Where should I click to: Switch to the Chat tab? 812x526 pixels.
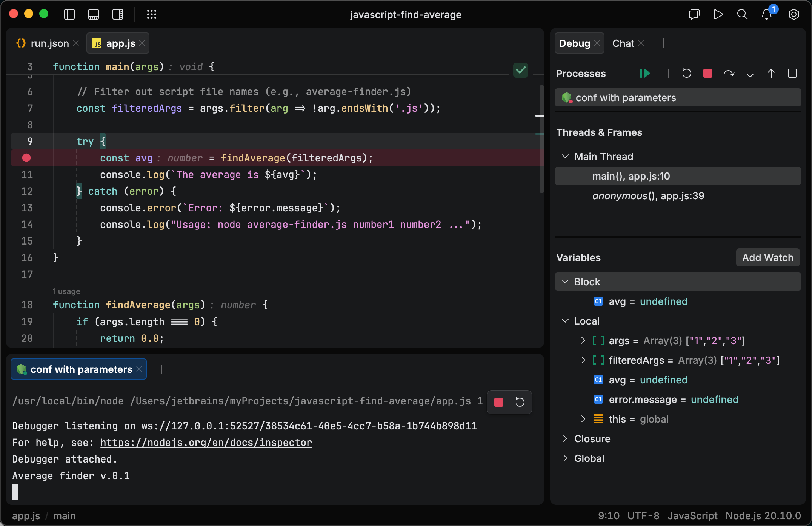623,43
